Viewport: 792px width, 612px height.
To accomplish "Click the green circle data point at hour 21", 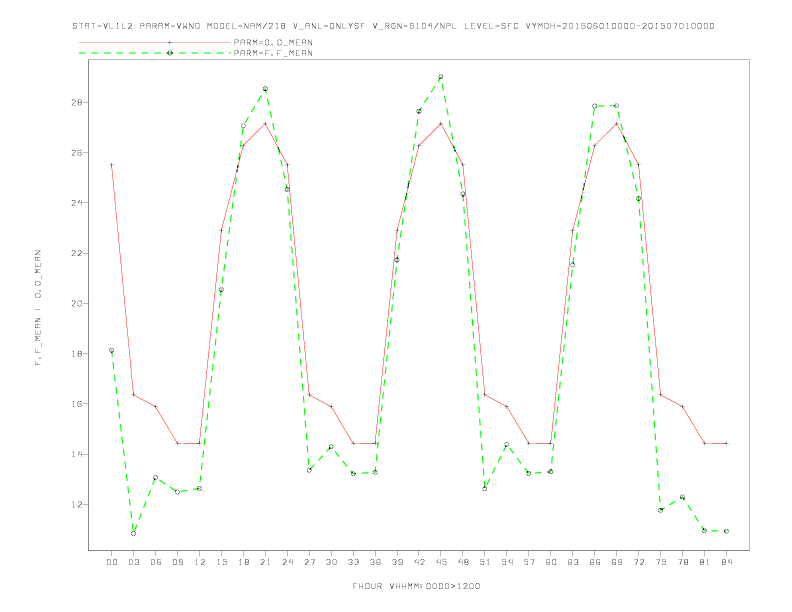I will [265, 89].
